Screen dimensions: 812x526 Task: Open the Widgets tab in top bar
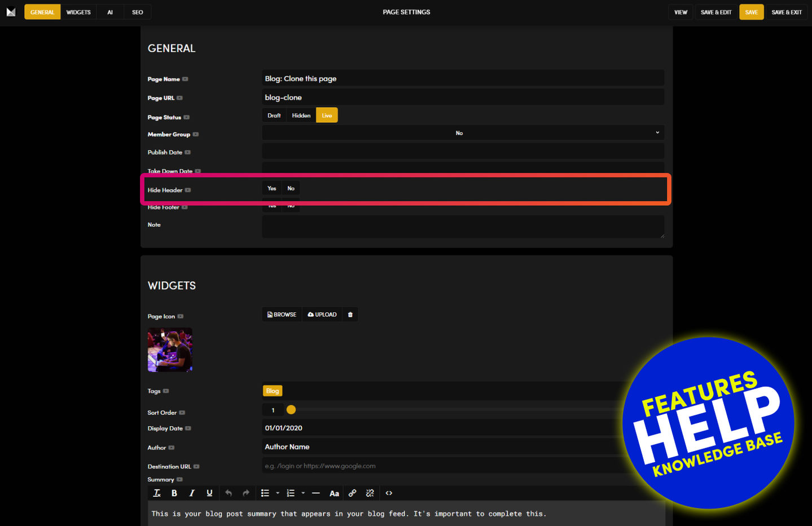(78, 12)
